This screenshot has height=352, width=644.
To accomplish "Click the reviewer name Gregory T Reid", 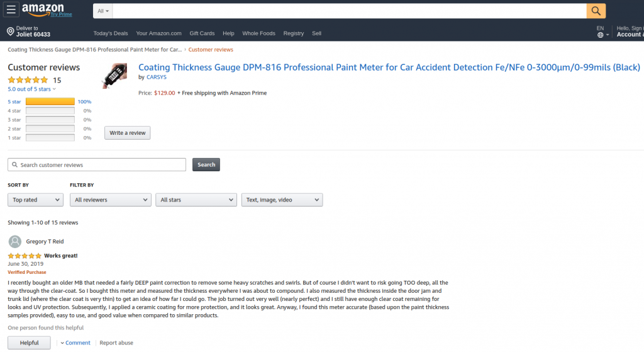I will [x=45, y=241].
